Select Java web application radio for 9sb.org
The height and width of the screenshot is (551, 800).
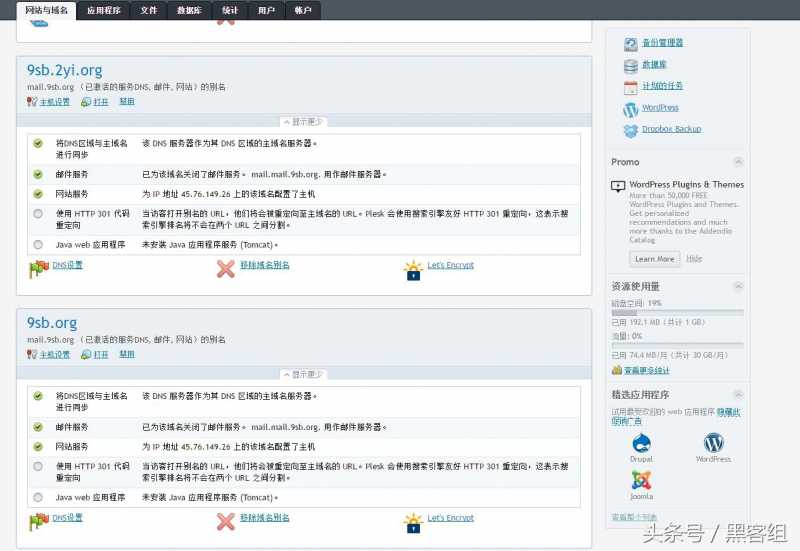(38, 497)
